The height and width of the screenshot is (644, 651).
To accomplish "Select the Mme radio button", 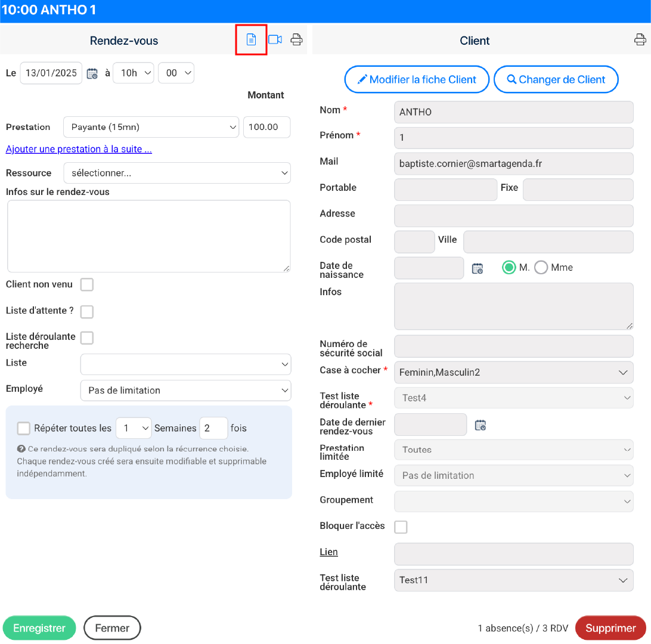I will pos(541,268).
